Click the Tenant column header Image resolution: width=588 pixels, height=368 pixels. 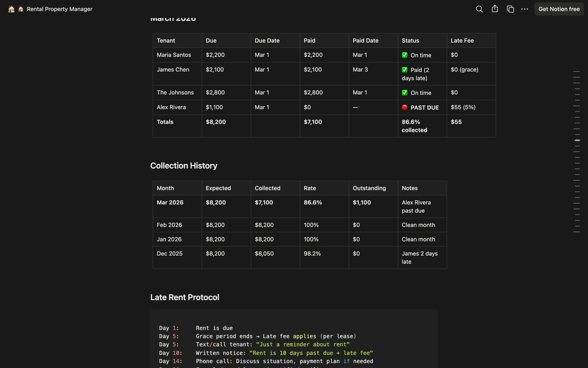[x=177, y=41]
